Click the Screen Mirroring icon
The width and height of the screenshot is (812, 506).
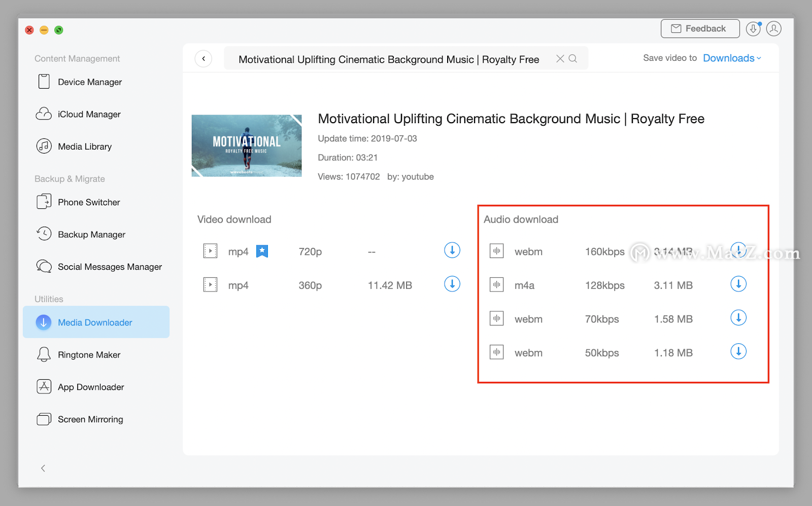pyautogui.click(x=44, y=419)
